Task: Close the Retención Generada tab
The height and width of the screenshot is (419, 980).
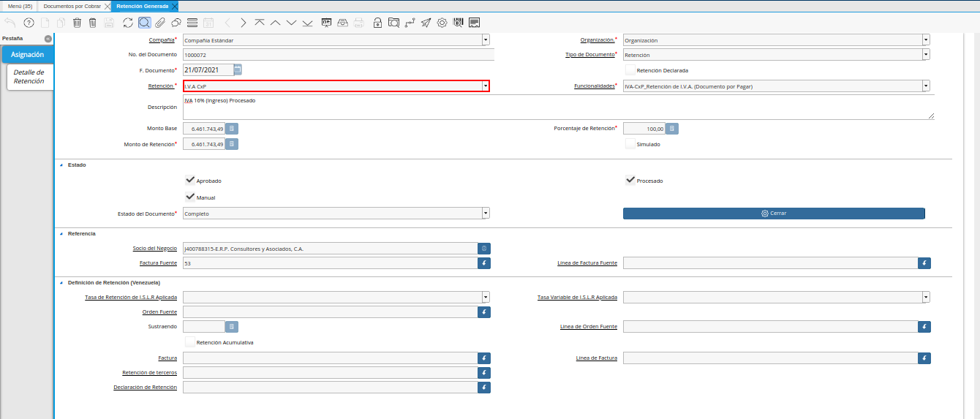Action: (x=174, y=6)
